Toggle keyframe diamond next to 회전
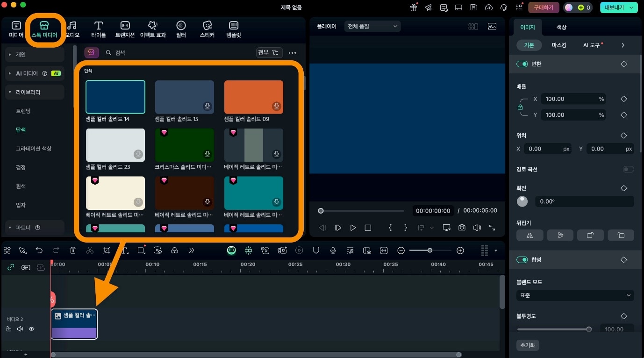 point(623,188)
